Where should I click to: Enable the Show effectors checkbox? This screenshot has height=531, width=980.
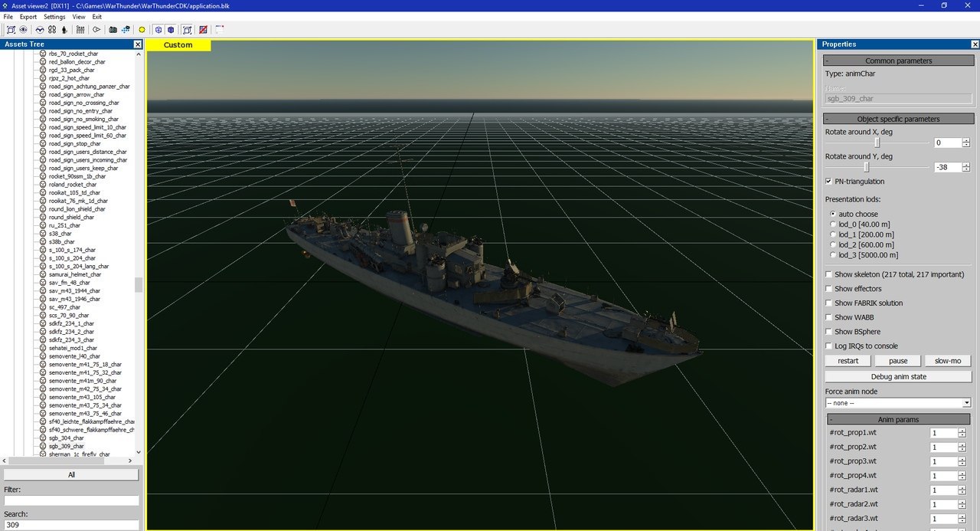828,289
